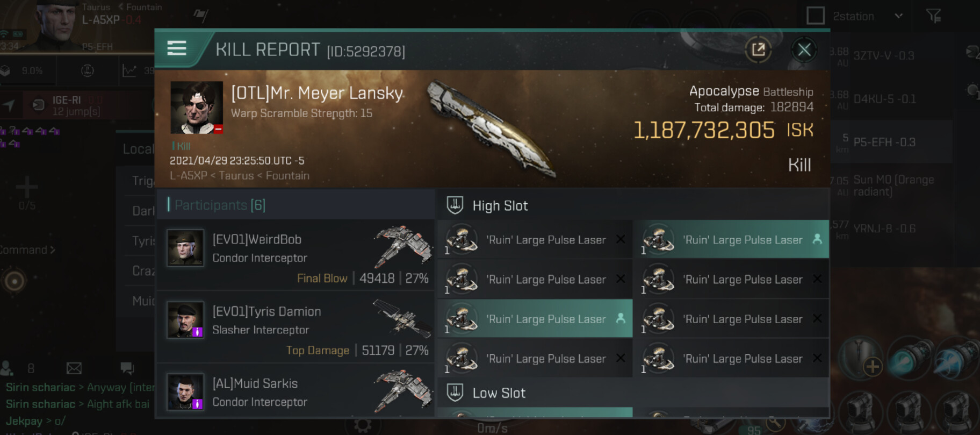
Task: Open the mail envelope icon
Action: pyautogui.click(x=74, y=368)
